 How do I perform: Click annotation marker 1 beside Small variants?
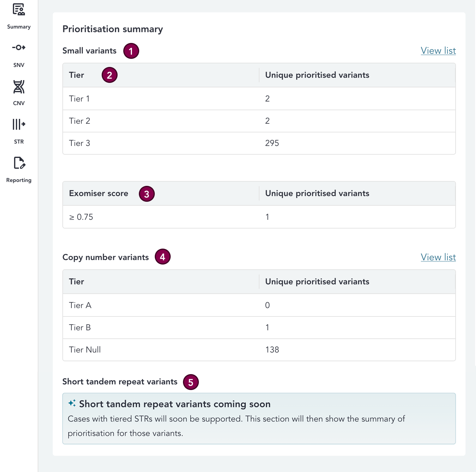point(131,51)
